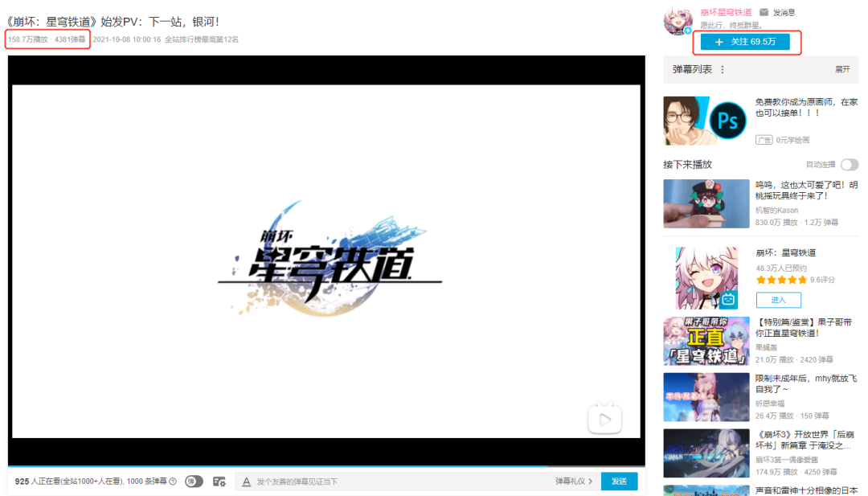Viewport: 868px width, 496px height.
Task: Open the 胡桃摇玩具 video thumbnail
Action: [x=706, y=203]
